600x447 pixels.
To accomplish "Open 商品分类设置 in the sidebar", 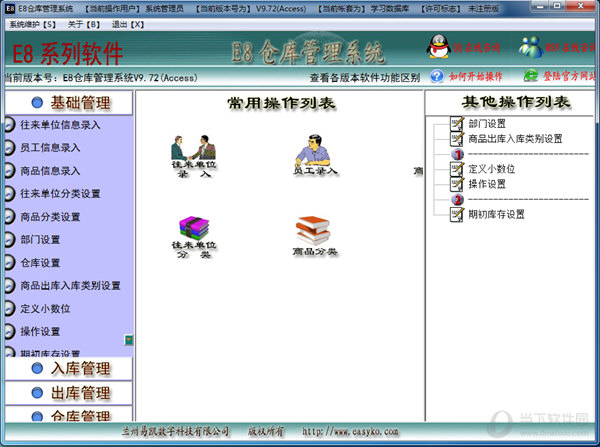I will point(50,217).
